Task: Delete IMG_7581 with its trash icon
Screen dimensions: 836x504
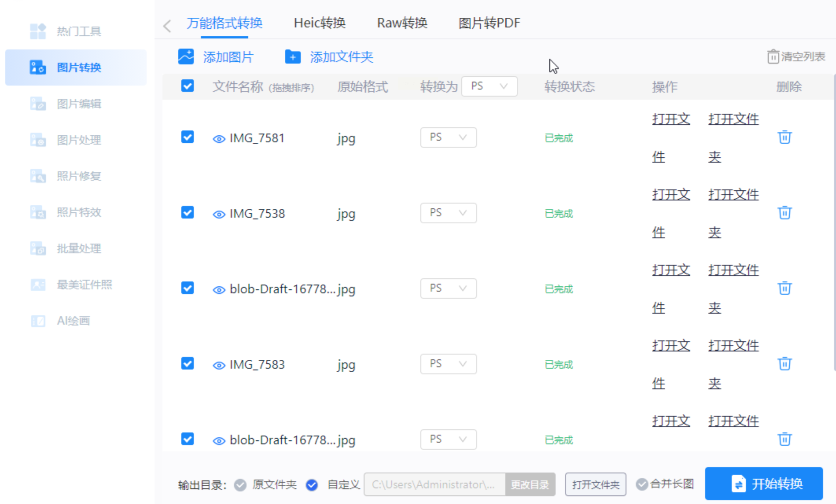Action: pos(784,137)
